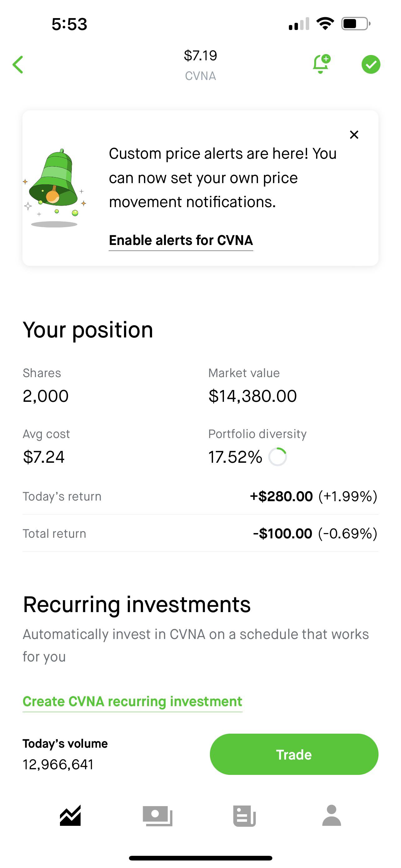The image size is (401, 868).
Task: Tap Enable alerts for CVNA link
Action: click(181, 241)
